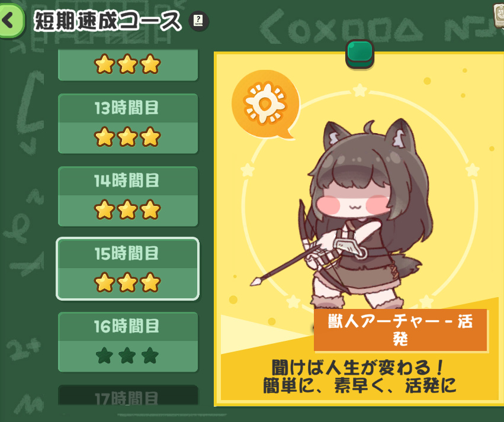Tap the orange sun speech bubble icon
This screenshot has width=504, height=422.
[265, 104]
